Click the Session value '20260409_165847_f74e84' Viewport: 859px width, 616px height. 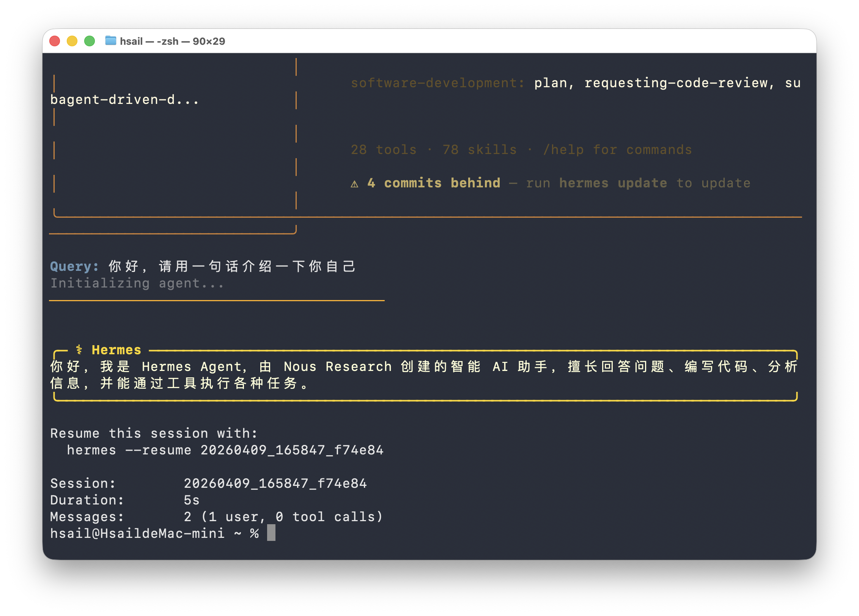click(x=275, y=484)
